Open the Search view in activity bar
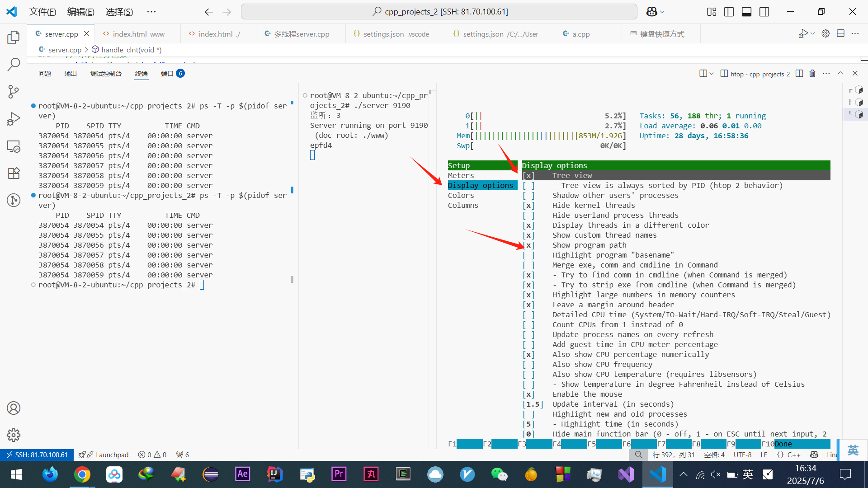The width and height of the screenshot is (868, 488). pos(14,65)
